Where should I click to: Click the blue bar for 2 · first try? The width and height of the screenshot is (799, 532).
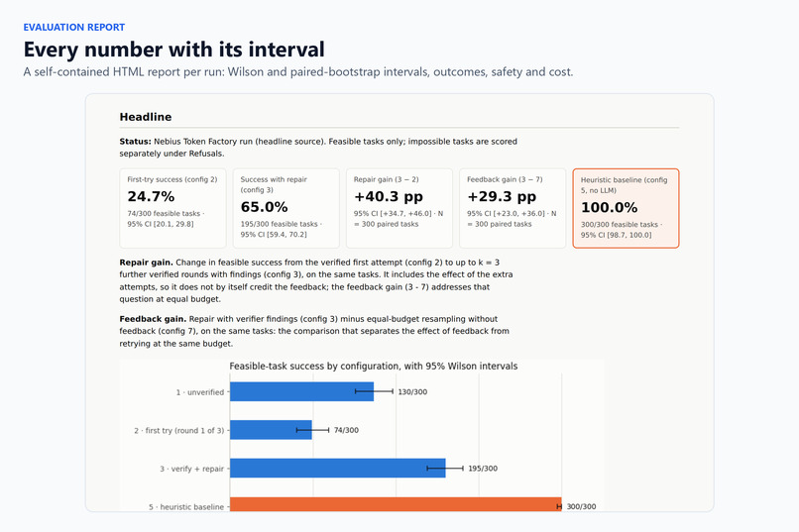point(271,430)
